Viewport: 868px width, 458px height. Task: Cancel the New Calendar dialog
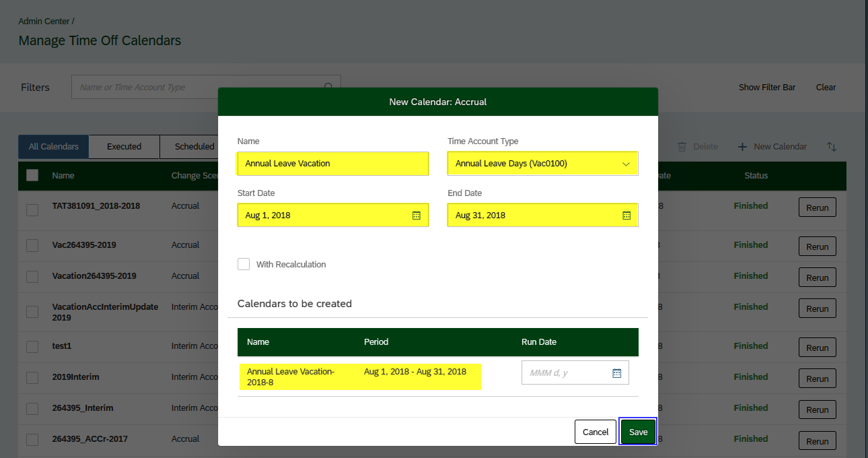pyautogui.click(x=595, y=432)
